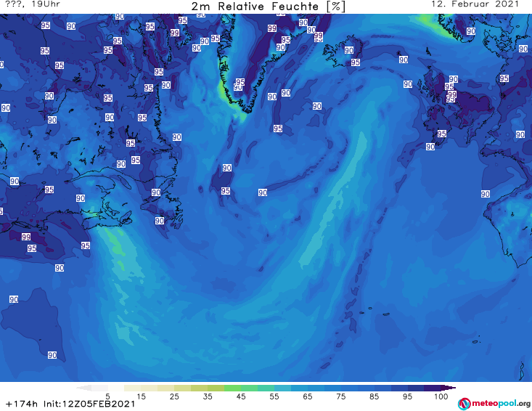Screen dimensions: 532x411
Task: Pick the dark purple arrow end of legend
Action: coord(449,388)
